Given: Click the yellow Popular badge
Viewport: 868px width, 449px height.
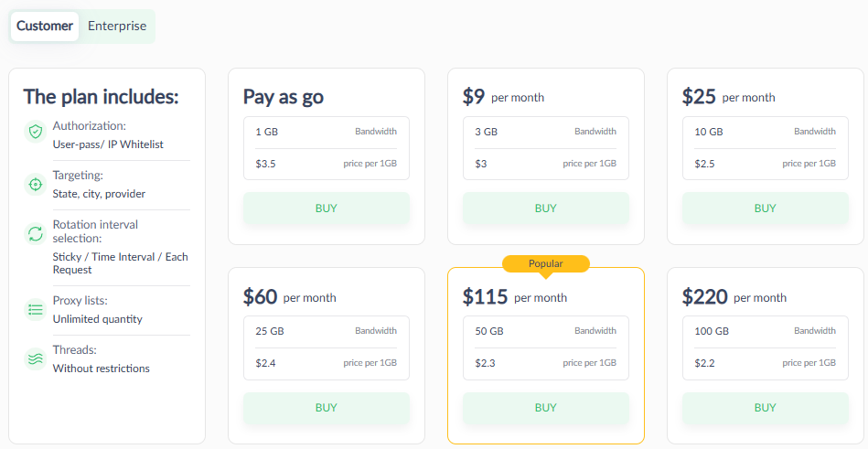Looking at the screenshot, I should (546, 263).
